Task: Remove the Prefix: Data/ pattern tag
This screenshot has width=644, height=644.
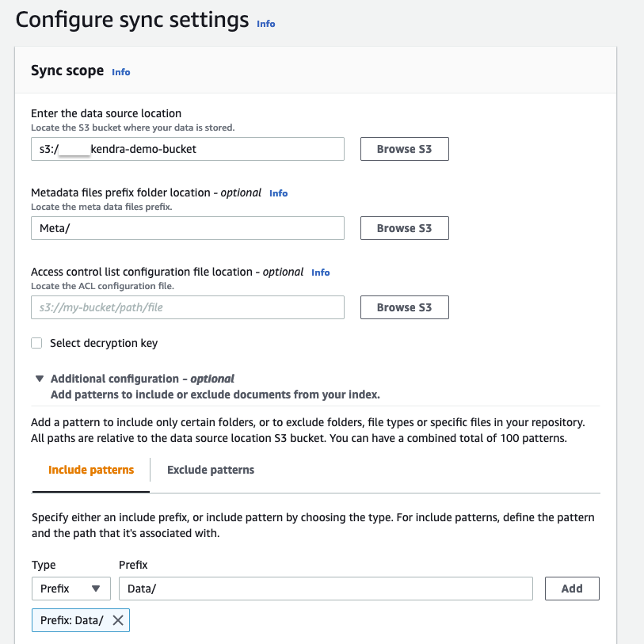Action: [118, 620]
